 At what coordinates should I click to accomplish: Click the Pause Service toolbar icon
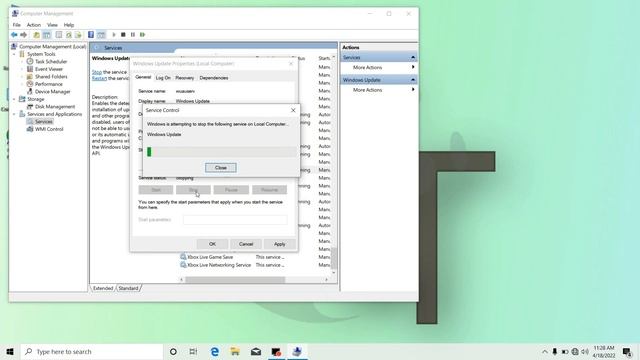click(133, 35)
